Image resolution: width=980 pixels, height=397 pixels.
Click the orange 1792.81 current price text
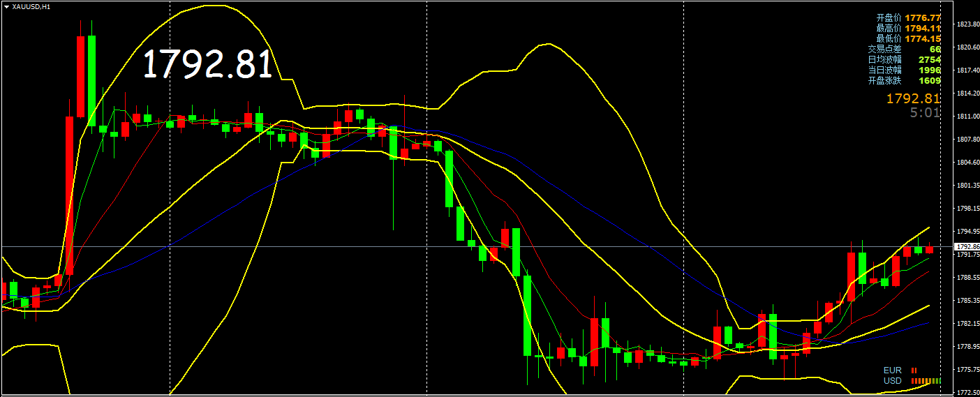(x=914, y=98)
